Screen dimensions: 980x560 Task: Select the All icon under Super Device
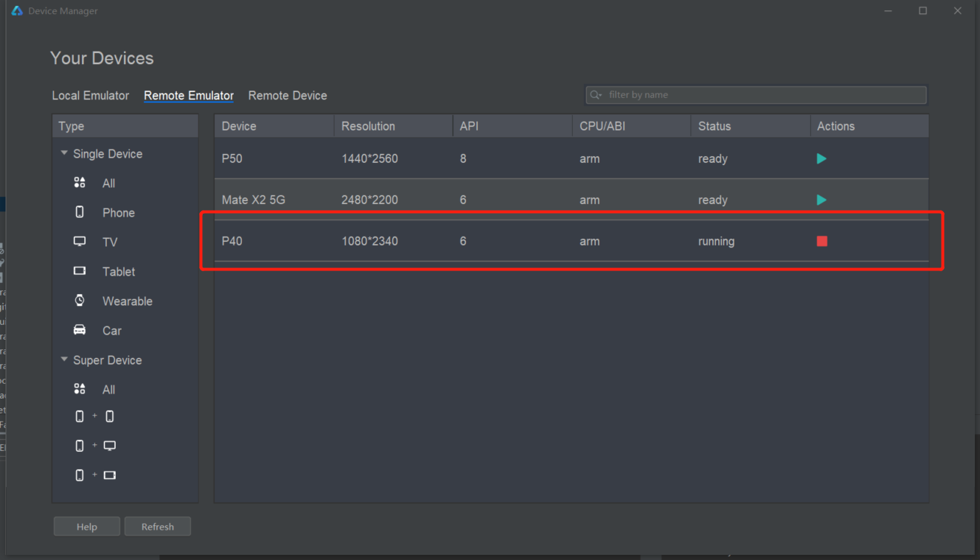(80, 389)
